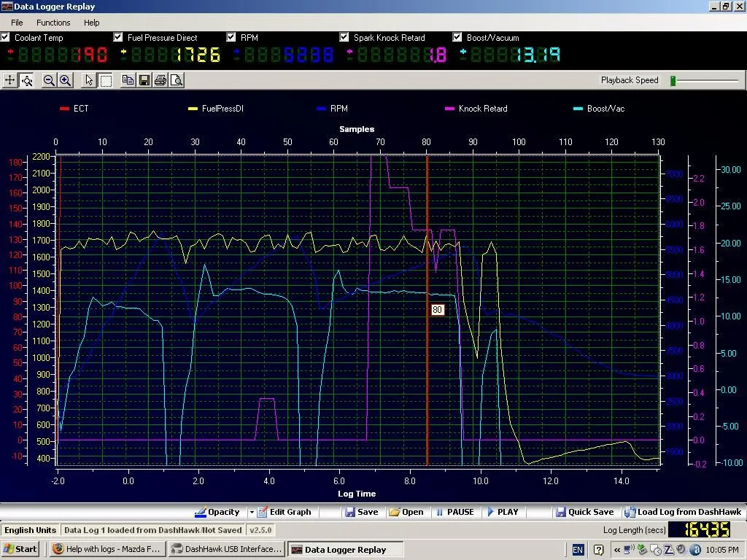Select the zoom-pan magnifier tool
Image resolution: width=747 pixels, height=560 pixels.
pos(27,80)
